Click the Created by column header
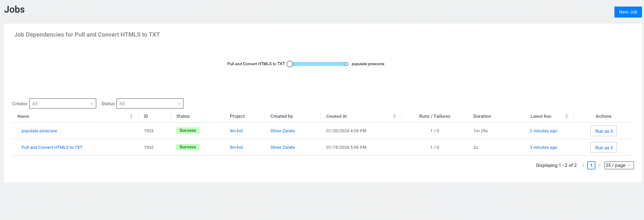This screenshot has height=220, width=644. click(281, 116)
